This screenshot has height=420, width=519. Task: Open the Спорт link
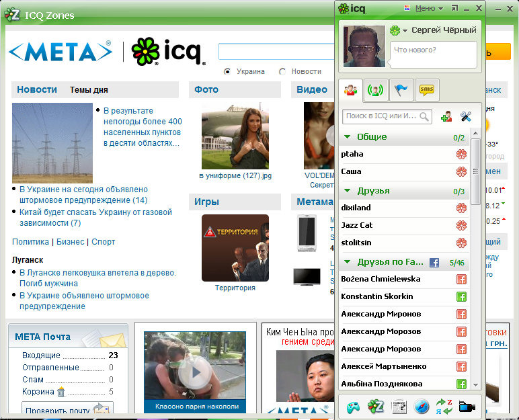[104, 242]
